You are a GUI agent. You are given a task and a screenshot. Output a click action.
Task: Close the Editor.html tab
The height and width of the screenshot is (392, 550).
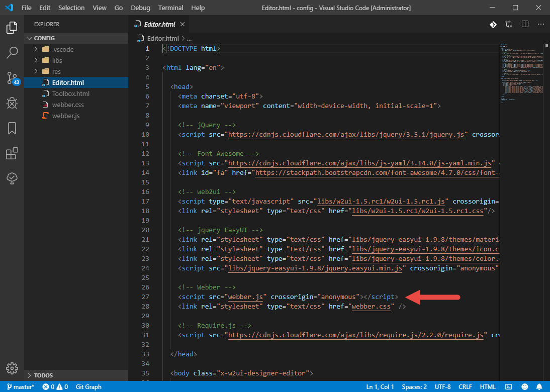pos(182,24)
